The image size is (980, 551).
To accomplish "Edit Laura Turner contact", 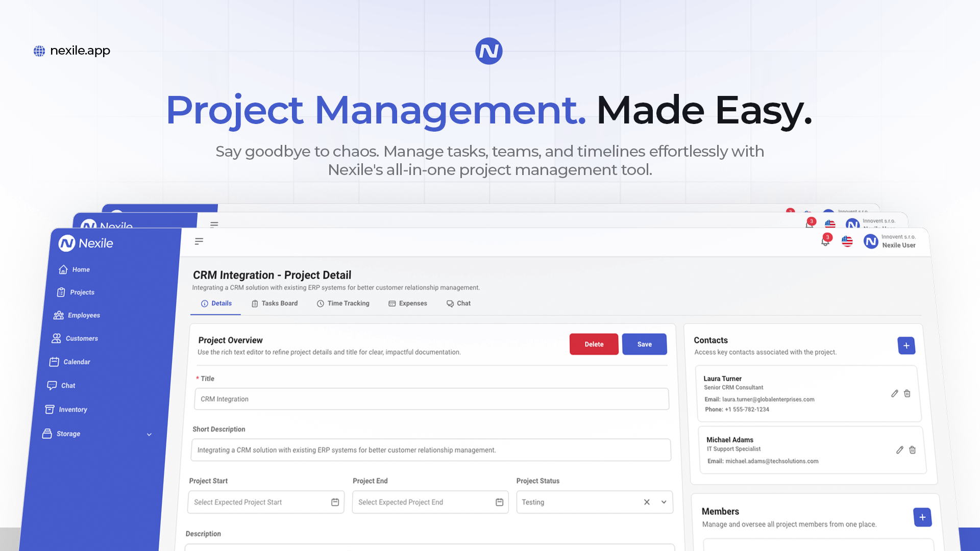I will (895, 393).
